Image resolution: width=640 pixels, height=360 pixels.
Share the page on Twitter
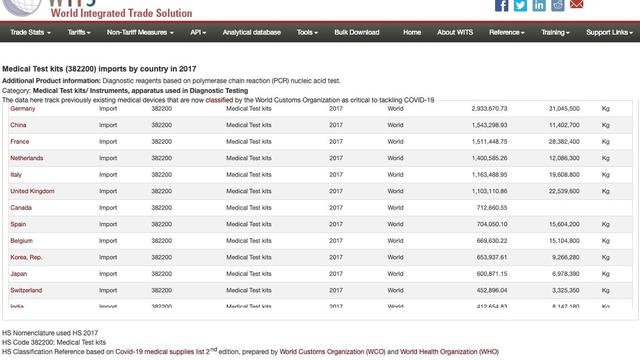(x=520, y=5)
